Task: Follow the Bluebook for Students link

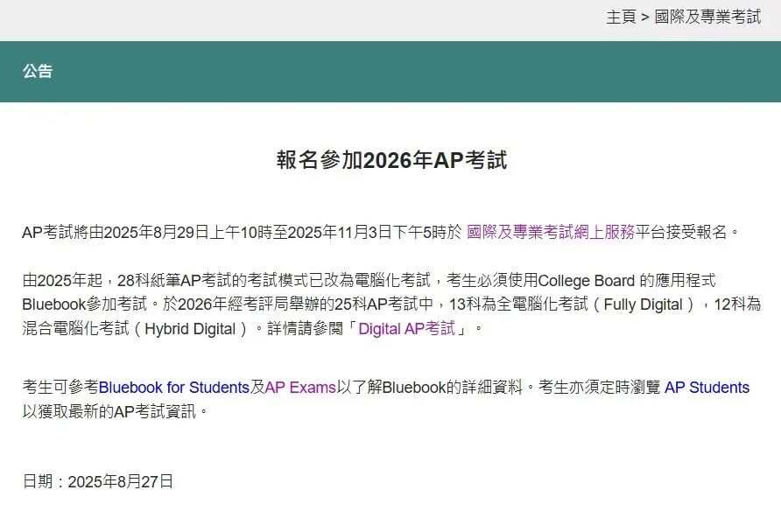Action: 174,387
